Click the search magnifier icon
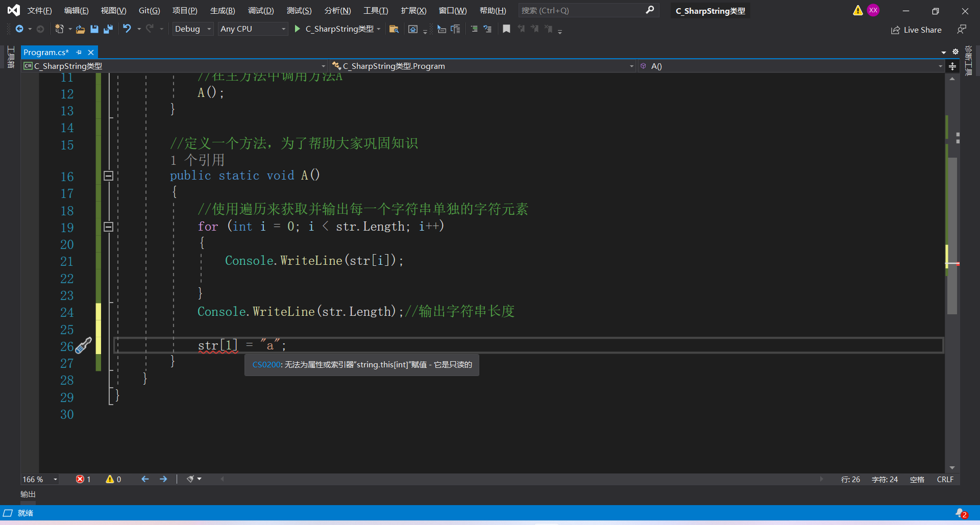This screenshot has height=525, width=980. coord(650,10)
